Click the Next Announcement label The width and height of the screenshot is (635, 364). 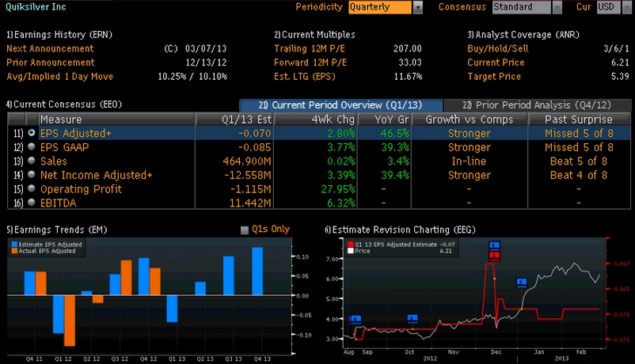[x=50, y=48]
